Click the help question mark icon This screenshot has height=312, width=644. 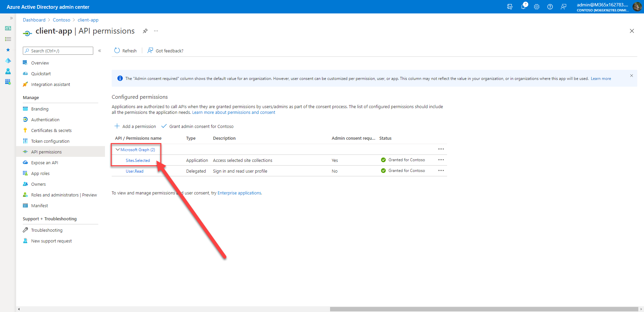(x=550, y=7)
